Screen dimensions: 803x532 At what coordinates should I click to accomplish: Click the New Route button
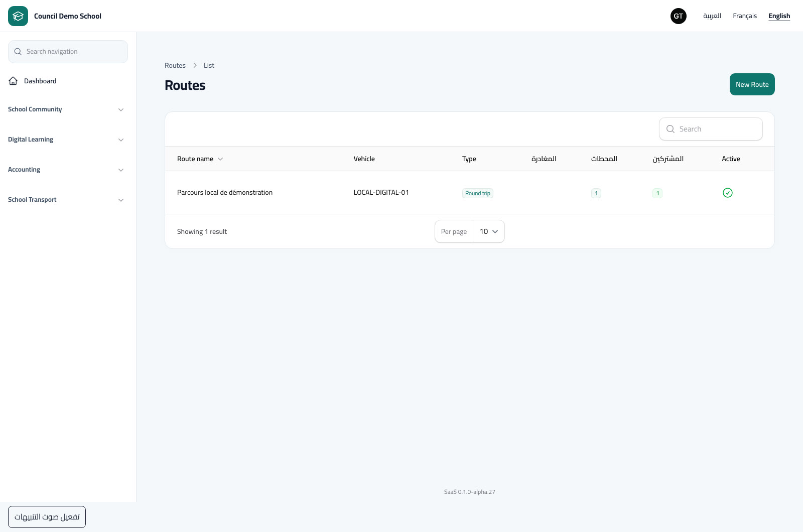coord(752,84)
